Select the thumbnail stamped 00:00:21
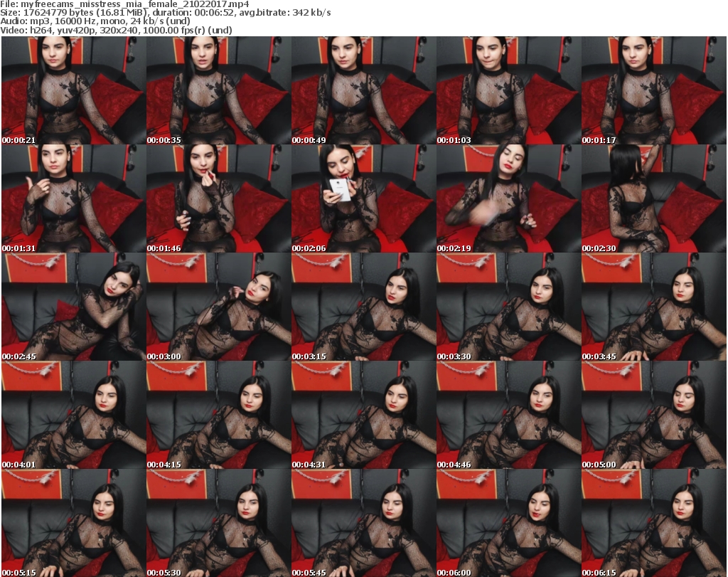The height and width of the screenshot is (577, 728). (74, 90)
